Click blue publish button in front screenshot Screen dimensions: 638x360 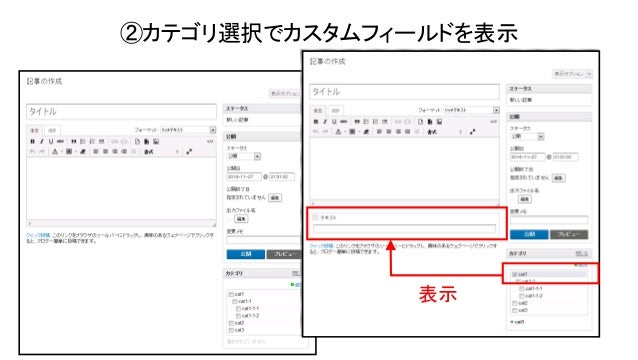point(529,234)
